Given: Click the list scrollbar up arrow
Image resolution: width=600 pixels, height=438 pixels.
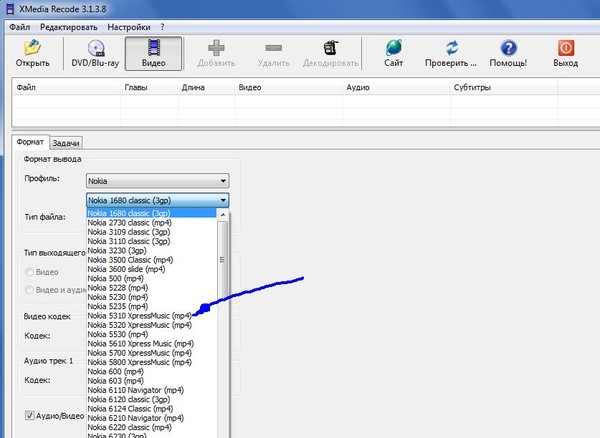Looking at the screenshot, I should [222, 215].
